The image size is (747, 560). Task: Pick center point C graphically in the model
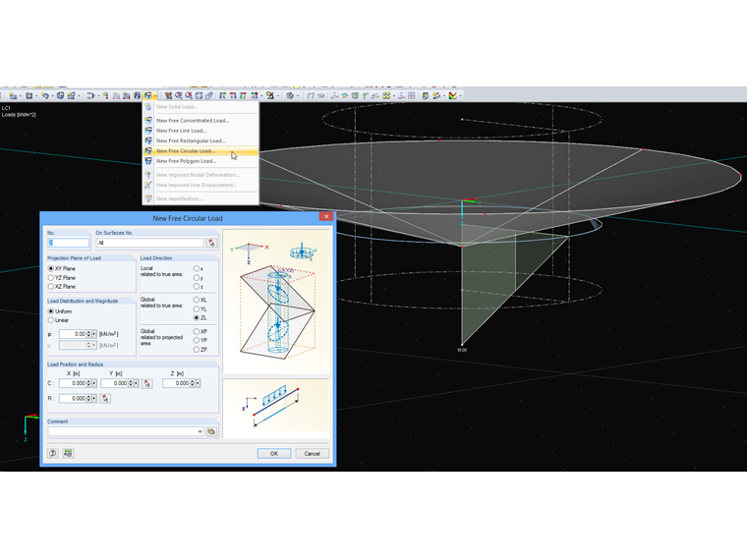click(147, 383)
